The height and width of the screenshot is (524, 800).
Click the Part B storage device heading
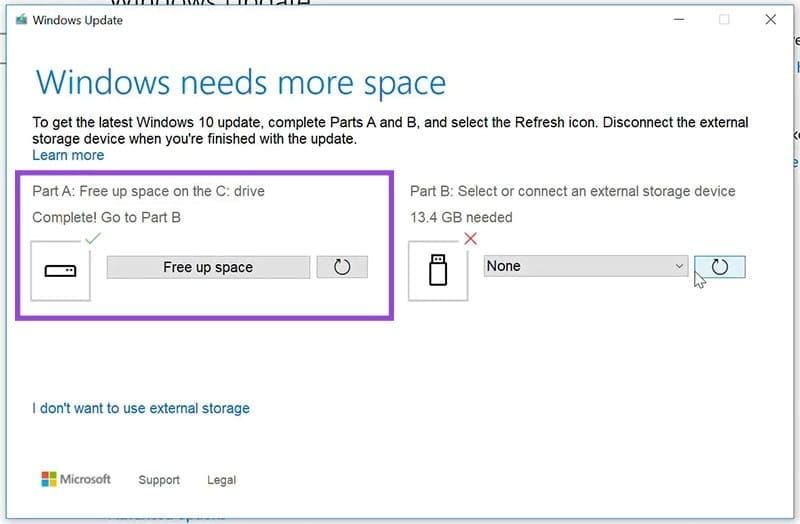coord(572,191)
